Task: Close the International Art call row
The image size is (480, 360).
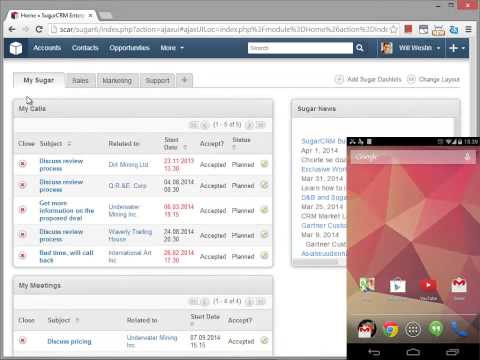Action: (22, 256)
